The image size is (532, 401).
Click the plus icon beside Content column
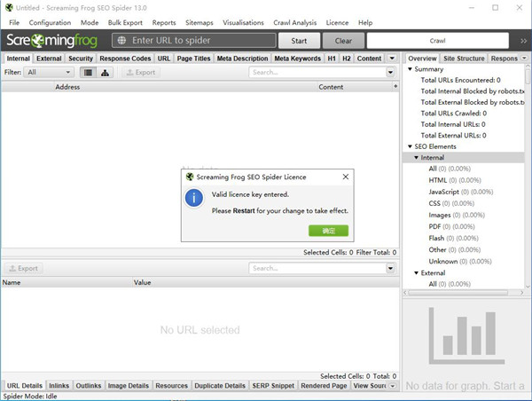(x=393, y=87)
